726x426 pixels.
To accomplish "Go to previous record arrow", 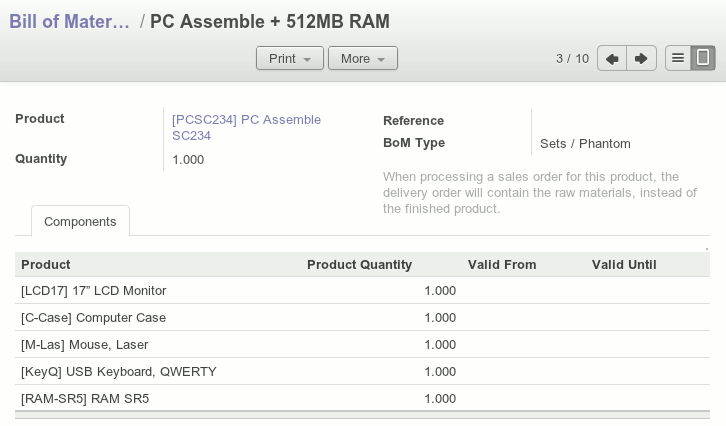I will point(612,59).
